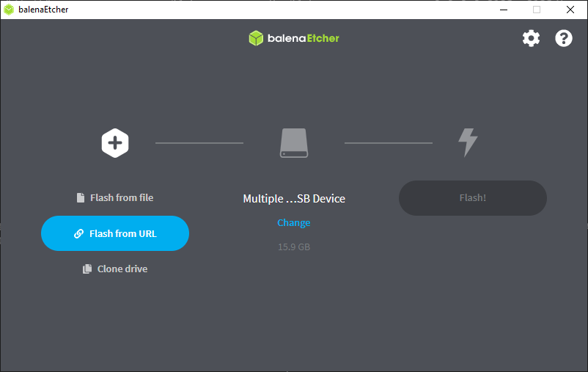Click the chain link icon in Flash from URL
588x372 pixels.
point(79,234)
